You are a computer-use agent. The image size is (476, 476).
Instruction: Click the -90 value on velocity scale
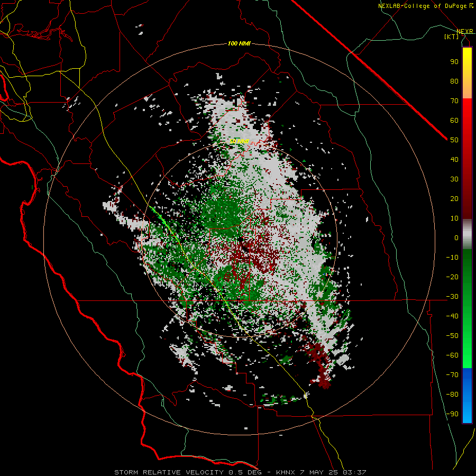[x=452, y=414]
